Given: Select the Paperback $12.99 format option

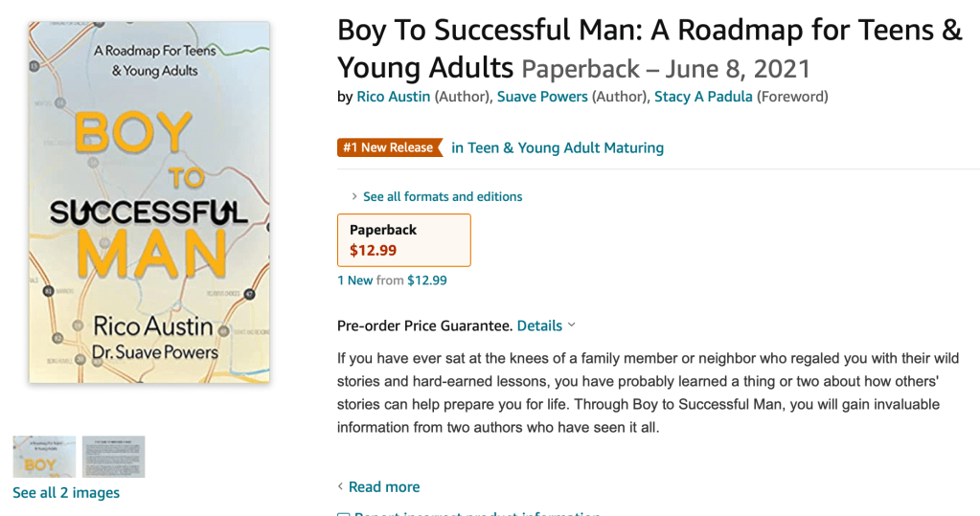Looking at the screenshot, I should coord(404,240).
